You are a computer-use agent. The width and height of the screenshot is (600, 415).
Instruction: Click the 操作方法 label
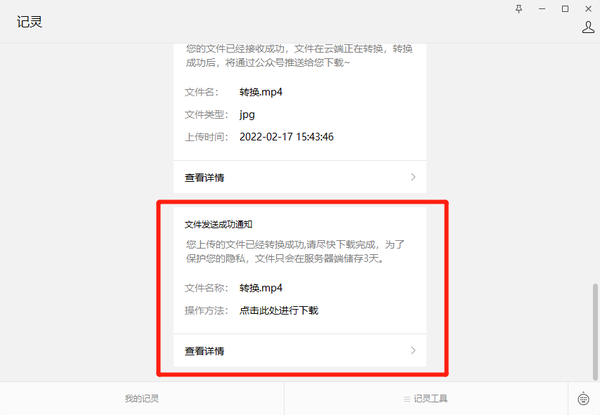pos(206,311)
